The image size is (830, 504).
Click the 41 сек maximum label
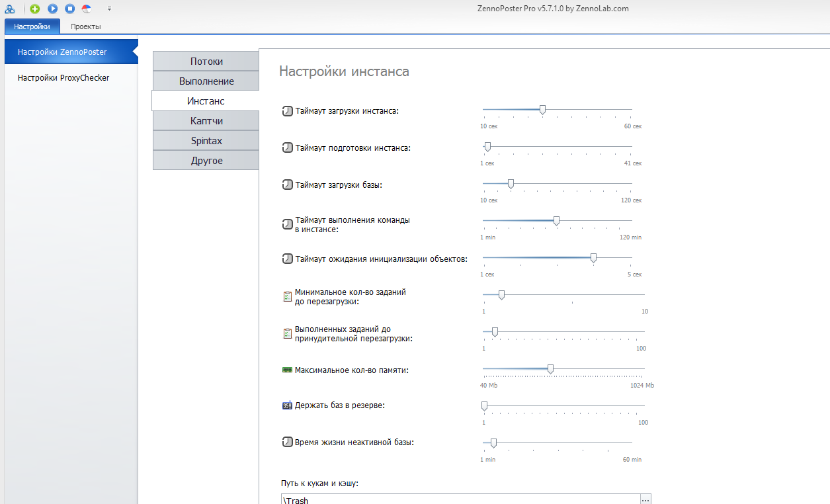pyautogui.click(x=633, y=163)
